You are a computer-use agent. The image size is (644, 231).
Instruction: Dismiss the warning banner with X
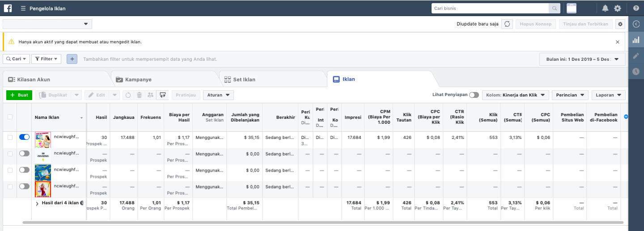(618, 42)
